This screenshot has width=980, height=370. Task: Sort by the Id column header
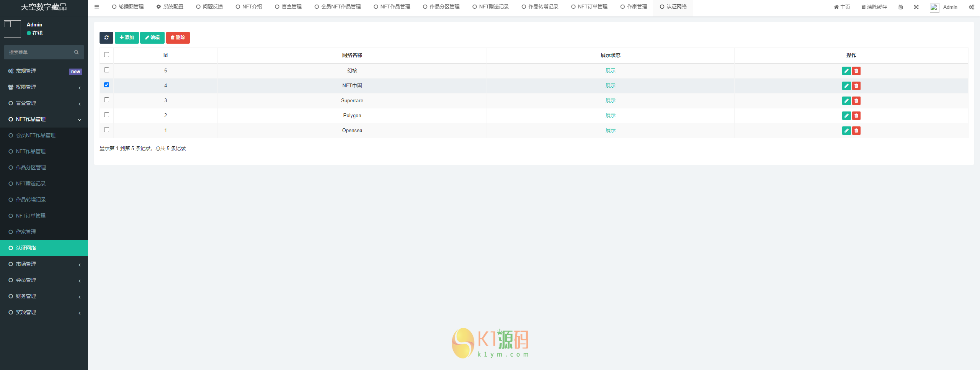165,55
